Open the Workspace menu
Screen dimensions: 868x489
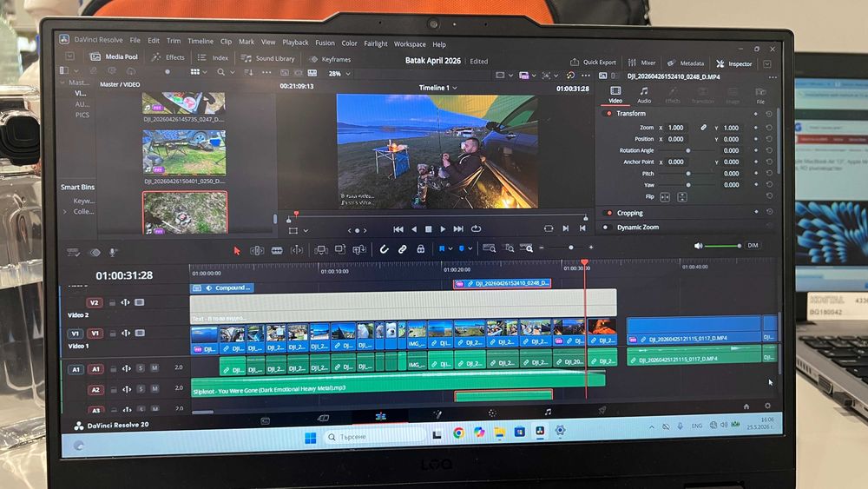click(x=410, y=44)
